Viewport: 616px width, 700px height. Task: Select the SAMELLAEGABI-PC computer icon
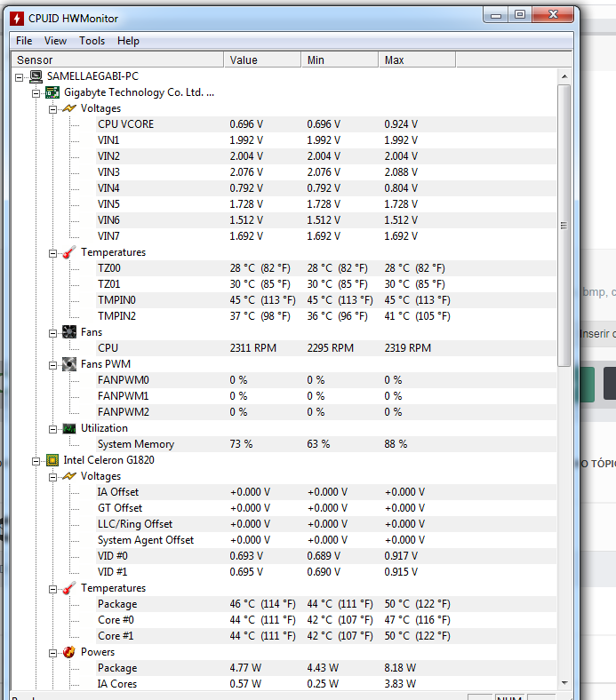36,76
